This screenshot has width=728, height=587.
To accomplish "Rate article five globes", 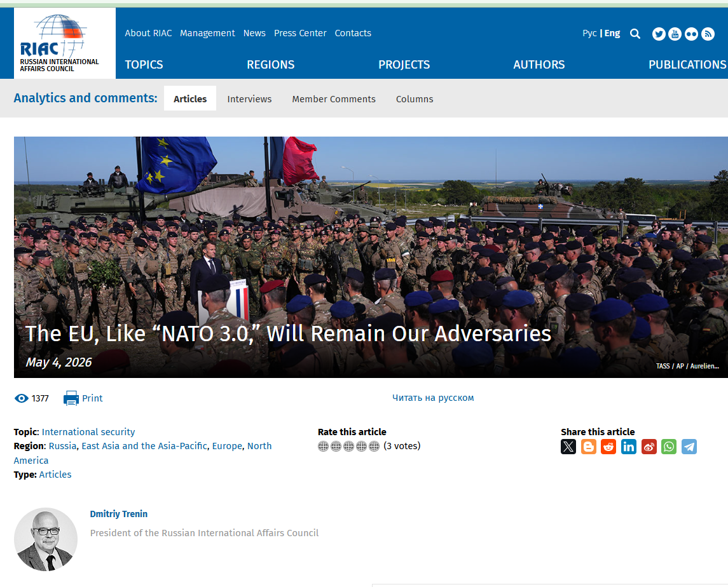I will (x=374, y=447).
